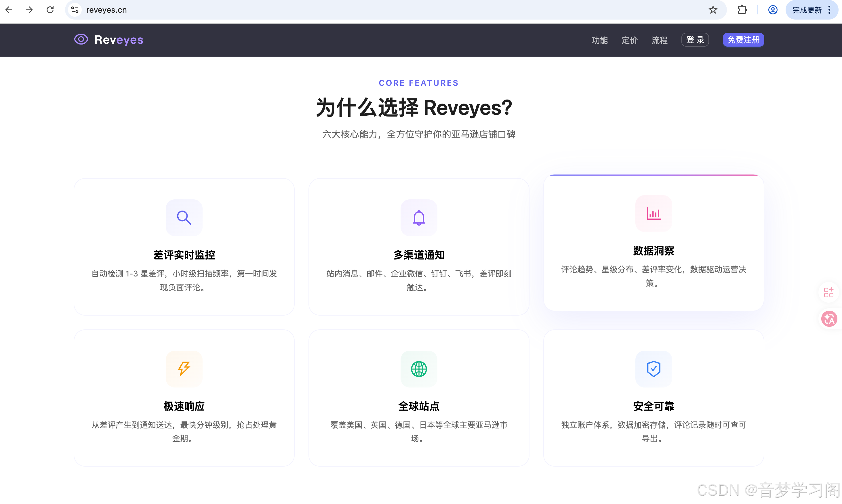Select the 数据洞察 card title
Viewport: 842px width, 504px height.
click(654, 251)
